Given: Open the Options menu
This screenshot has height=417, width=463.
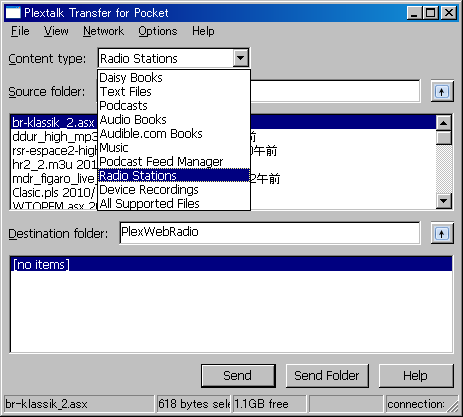Looking at the screenshot, I should coord(158,31).
